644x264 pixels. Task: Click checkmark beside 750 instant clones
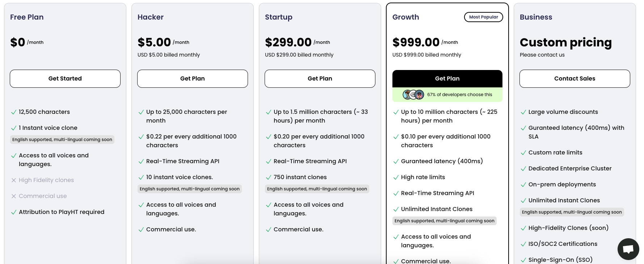269,178
